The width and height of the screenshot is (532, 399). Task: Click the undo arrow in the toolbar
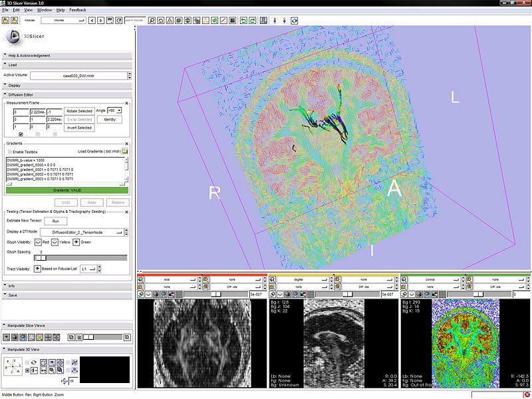click(x=243, y=21)
